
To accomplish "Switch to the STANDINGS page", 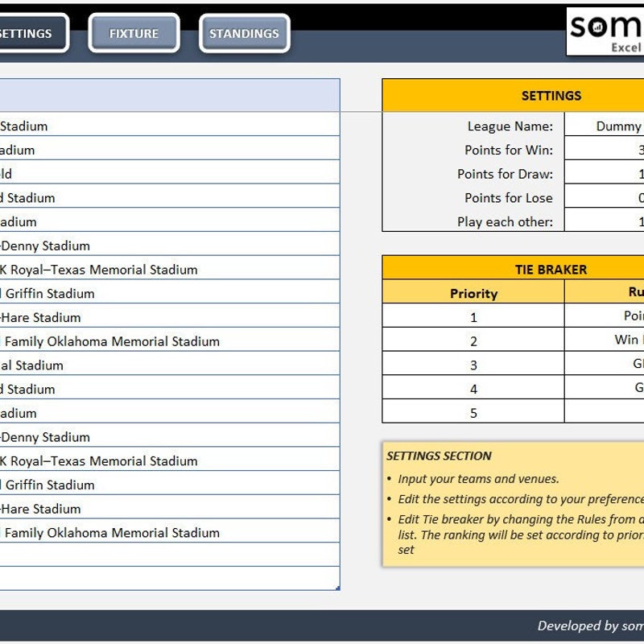I will point(244,34).
